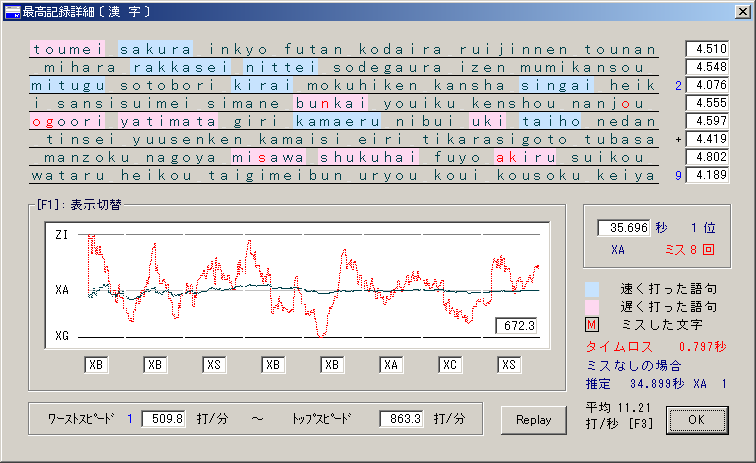Click the word sodegaura
This screenshot has width=756, height=463.
387,68
